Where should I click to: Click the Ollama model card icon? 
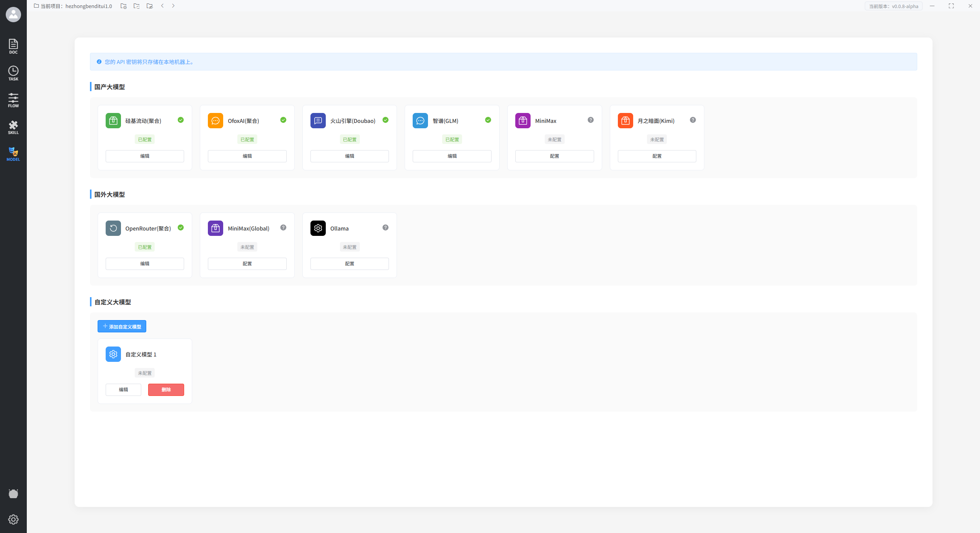coord(318,228)
